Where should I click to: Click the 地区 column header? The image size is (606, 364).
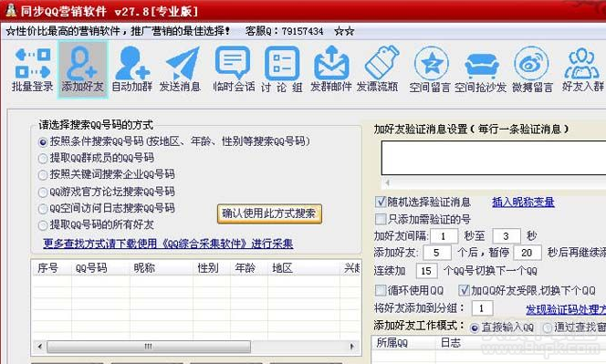tap(304, 268)
